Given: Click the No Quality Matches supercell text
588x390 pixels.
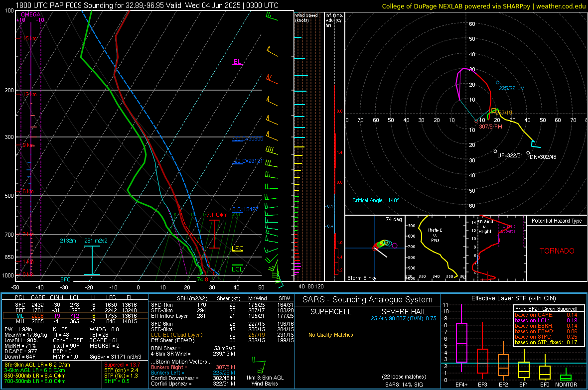Looking at the screenshot, I should coord(331,335).
